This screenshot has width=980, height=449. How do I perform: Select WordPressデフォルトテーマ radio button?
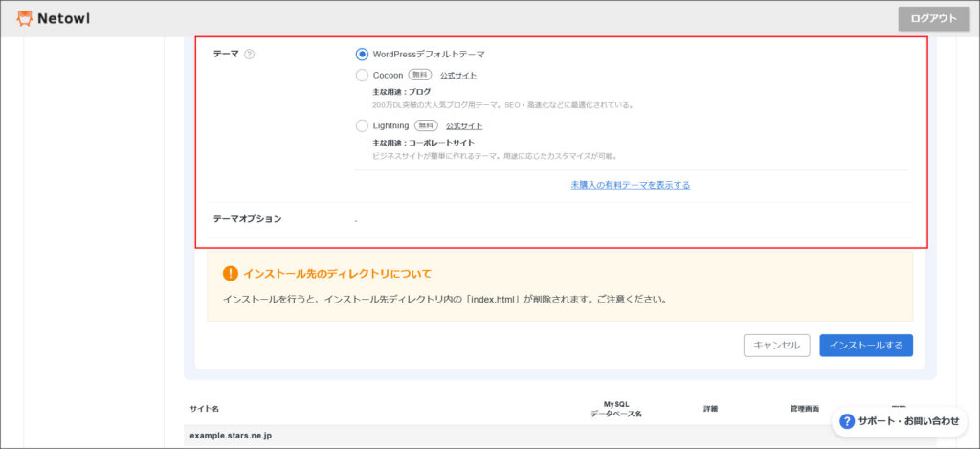(x=362, y=55)
